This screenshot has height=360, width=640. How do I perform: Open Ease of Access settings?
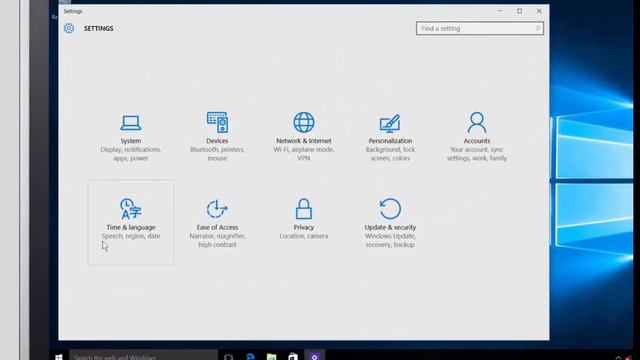click(217, 222)
